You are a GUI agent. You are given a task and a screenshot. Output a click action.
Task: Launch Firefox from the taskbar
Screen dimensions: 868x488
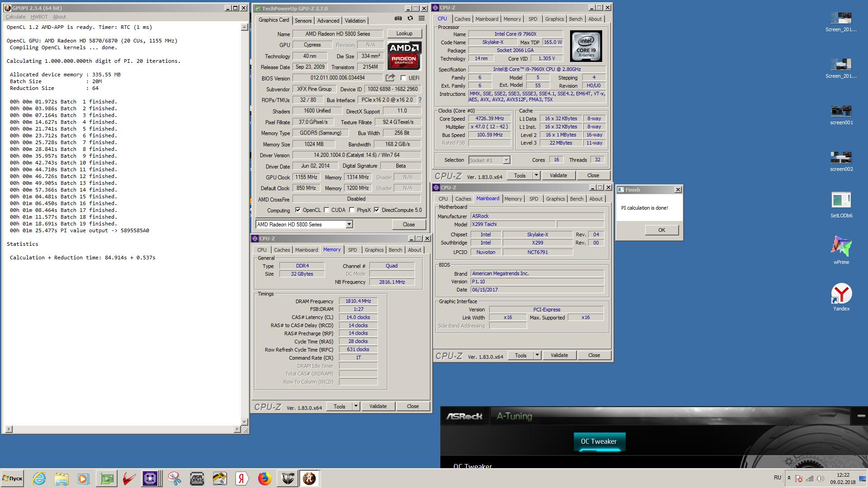coord(264,479)
